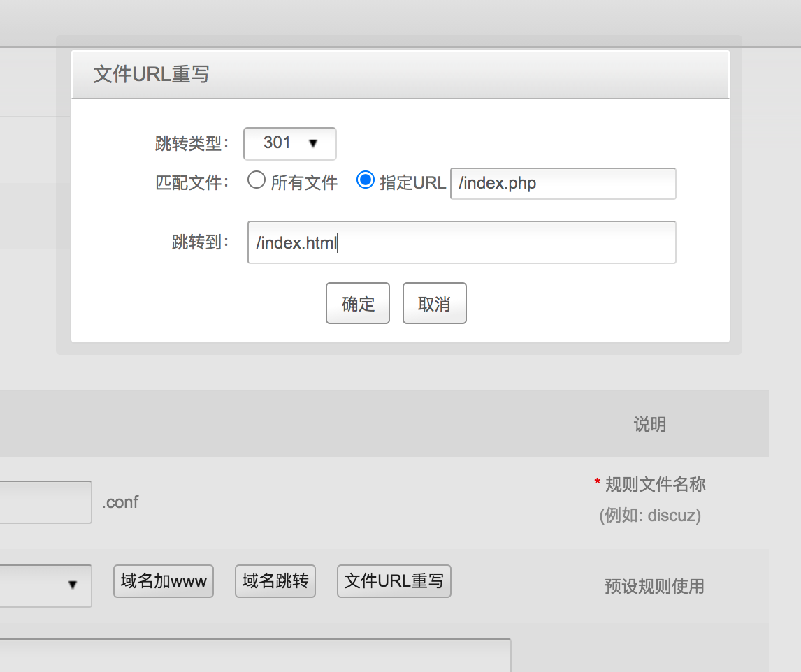Click the 说明 column header
Screen dimensions: 801x672
coord(649,424)
